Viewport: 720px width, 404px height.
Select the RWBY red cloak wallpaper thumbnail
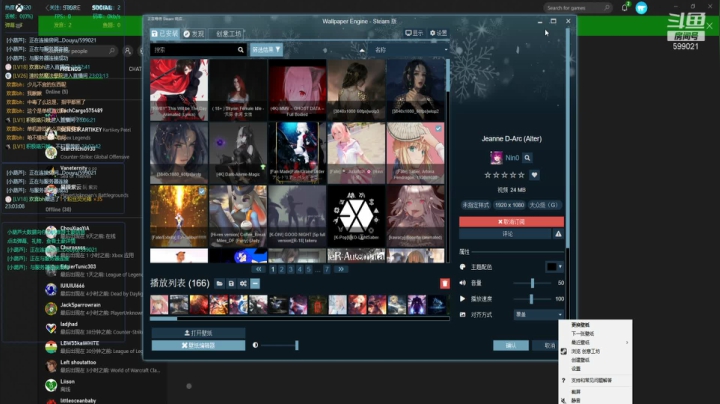pyautogui.click(x=179, y=90)
